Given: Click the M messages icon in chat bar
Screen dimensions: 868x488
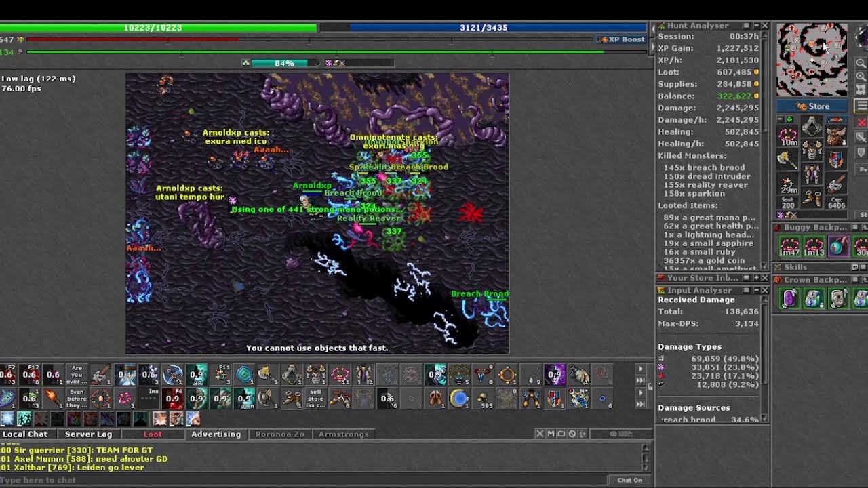Looking at the screenshot, I should click(551, 434).
